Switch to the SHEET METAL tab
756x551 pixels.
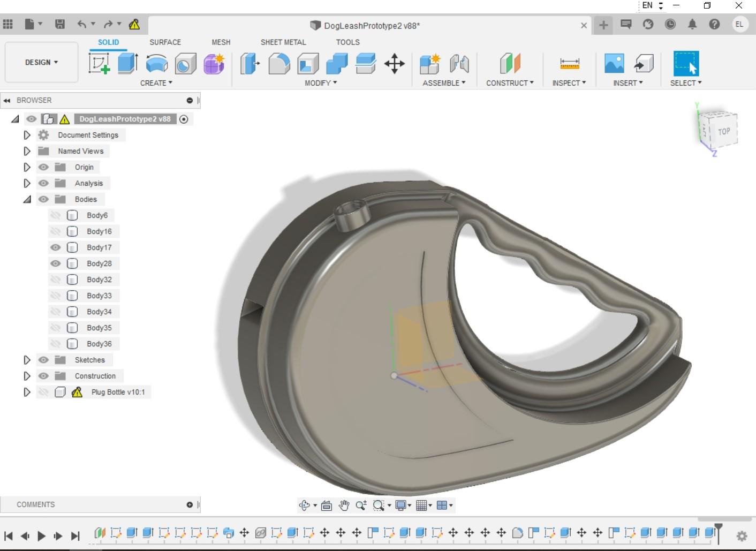click(x=283, y=42)
